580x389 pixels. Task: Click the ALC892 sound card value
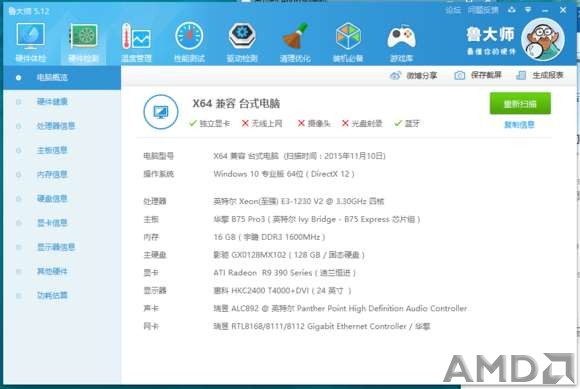pyautogui.click(x=340, y=308)
